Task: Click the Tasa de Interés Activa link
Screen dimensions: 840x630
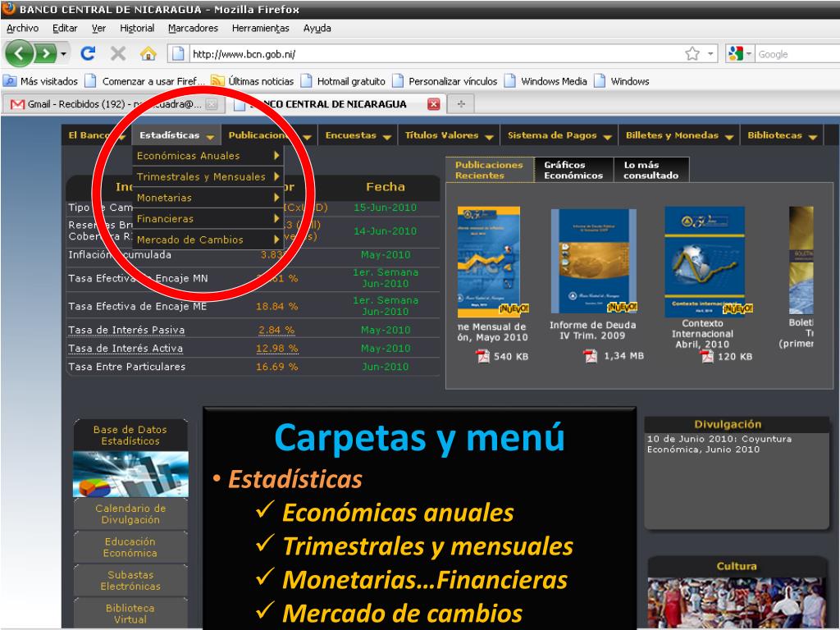Action: pyautogui.click(x=126, y=348)
